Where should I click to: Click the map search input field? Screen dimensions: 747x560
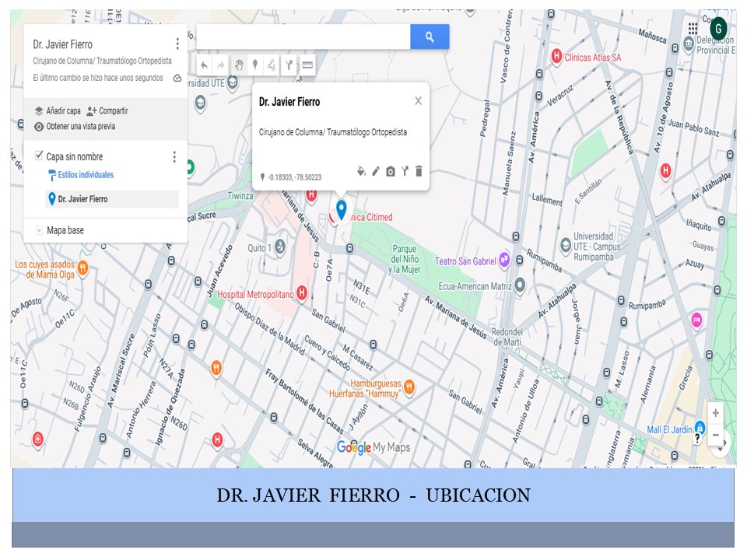click(x=303, y=37)
